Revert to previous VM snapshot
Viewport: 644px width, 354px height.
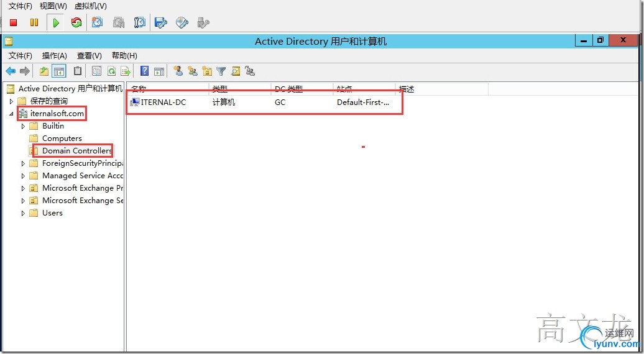[x=119, y=22]
